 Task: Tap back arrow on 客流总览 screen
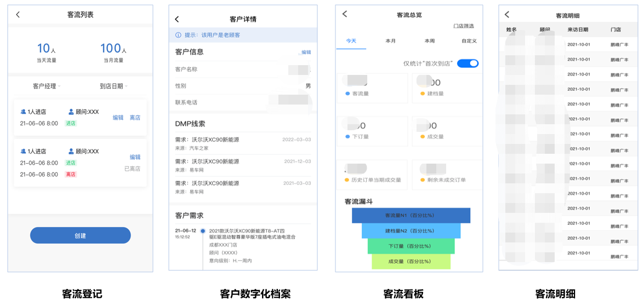tap(345, 14)
